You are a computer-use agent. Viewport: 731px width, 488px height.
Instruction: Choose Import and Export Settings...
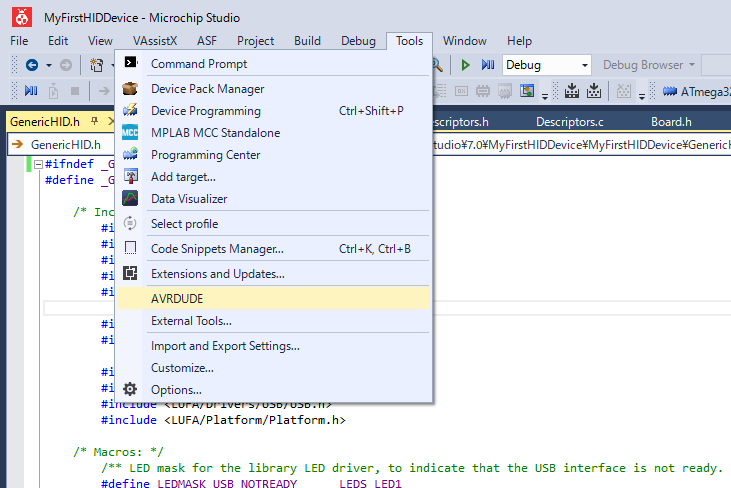pyautogui.click(x=273, y=346)
